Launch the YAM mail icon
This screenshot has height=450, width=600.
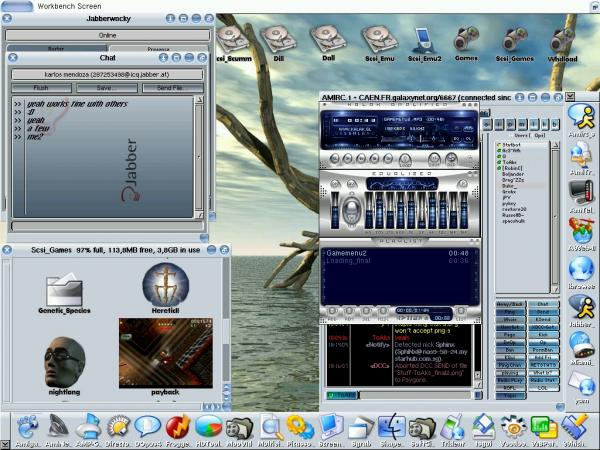click(x=582, y=386)
